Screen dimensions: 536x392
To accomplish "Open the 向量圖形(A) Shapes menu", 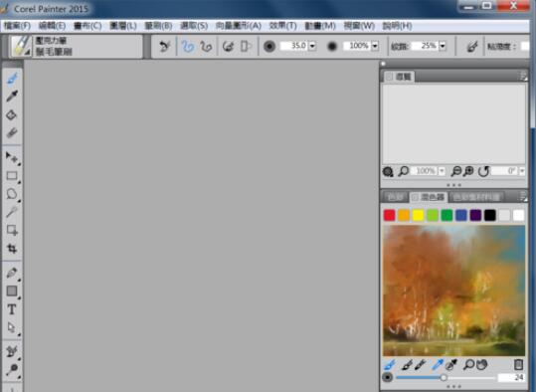I will coord(239,26).
